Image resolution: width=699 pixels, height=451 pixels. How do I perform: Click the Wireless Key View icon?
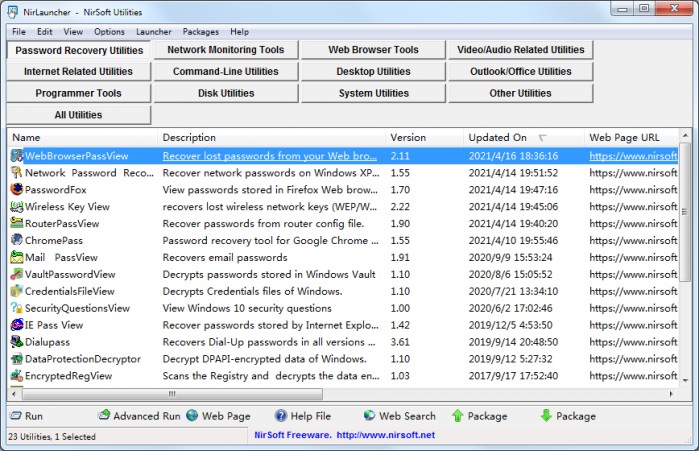point(16,206)
